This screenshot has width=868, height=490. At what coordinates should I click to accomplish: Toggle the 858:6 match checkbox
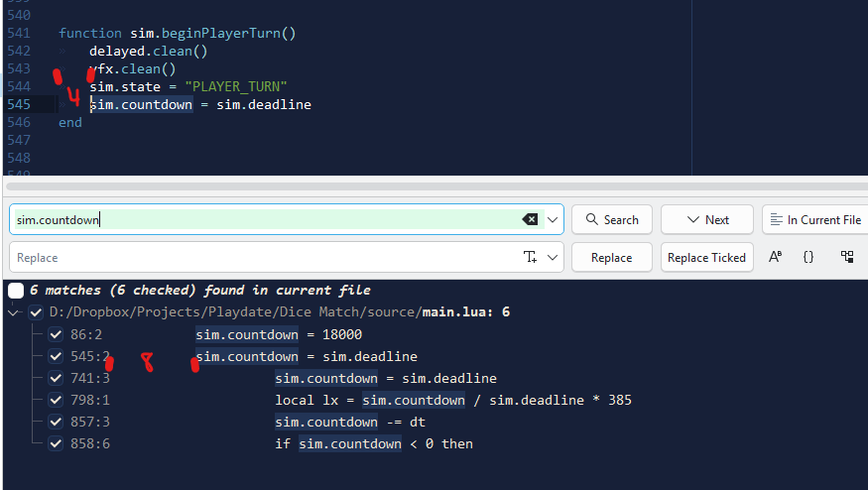56,443
